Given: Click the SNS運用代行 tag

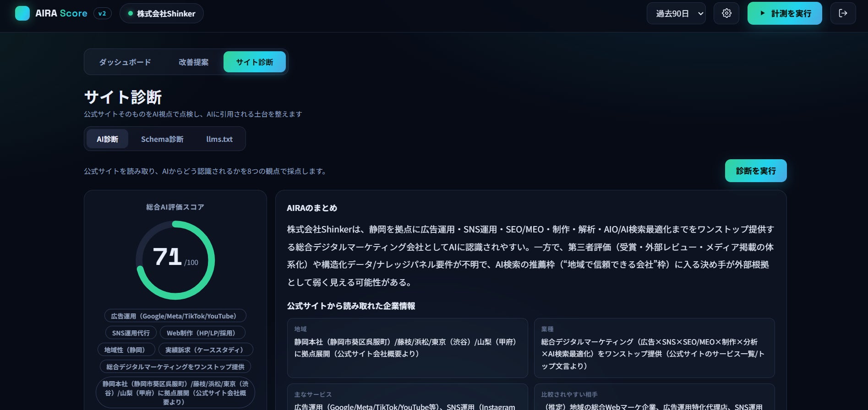Looking at the screenshot, I should pyautogui.click(x=131, y=333).
